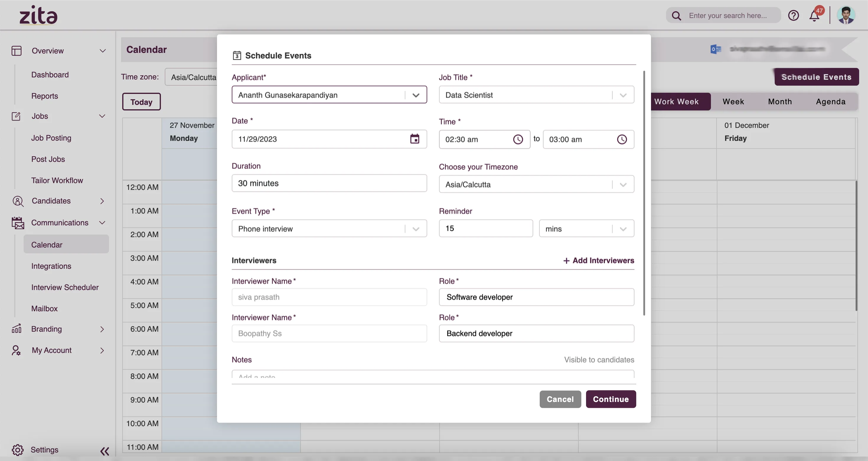Open Tailor Workflow in sidebar
868x461 pixels.
(57, 180)
